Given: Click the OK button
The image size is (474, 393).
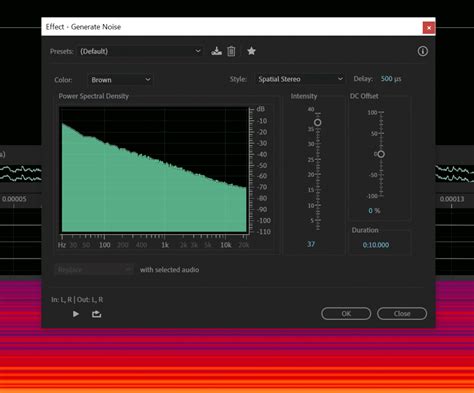Looking at the screenshot, I should pos(346,314).
